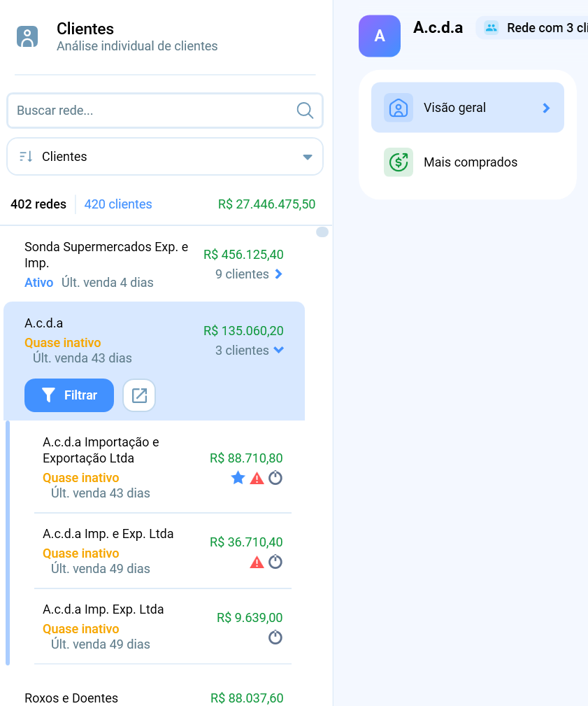Click the Buscar rede search field
This screenshot has width=588, height=706.
(x=165, y=111)
